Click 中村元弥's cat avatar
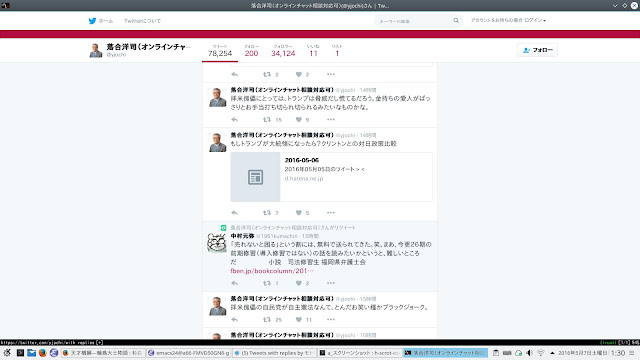The image size is (640, 360). [216, 242]
